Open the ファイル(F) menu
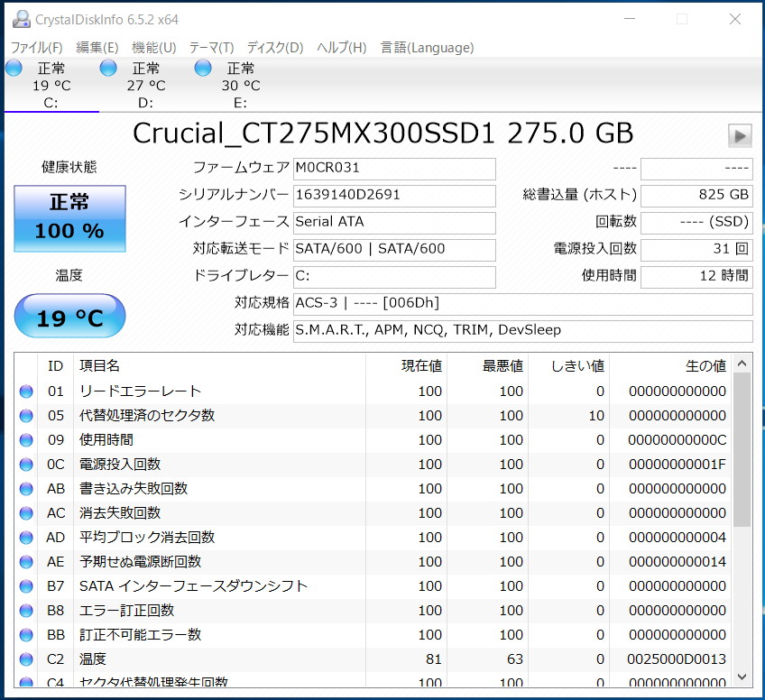Image resolution: width=765 pixels, height=700 pixels. coord(37,47)
